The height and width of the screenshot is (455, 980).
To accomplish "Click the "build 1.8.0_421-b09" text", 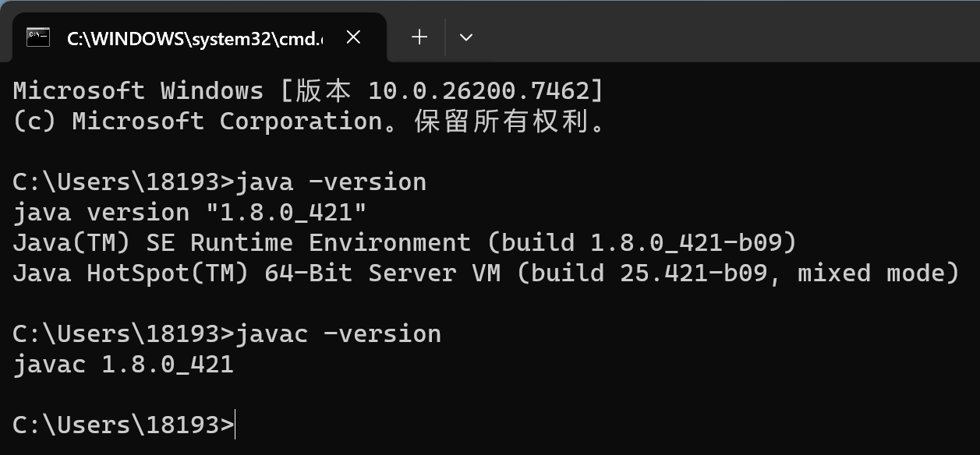I will pyautogui.click(x=642, y=243).
